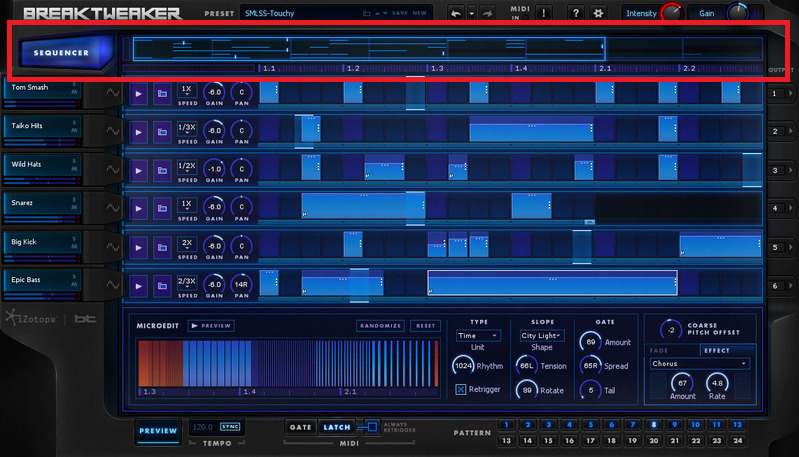
Task: Enable Latch MIDI mode
Action: coord(335,427)
